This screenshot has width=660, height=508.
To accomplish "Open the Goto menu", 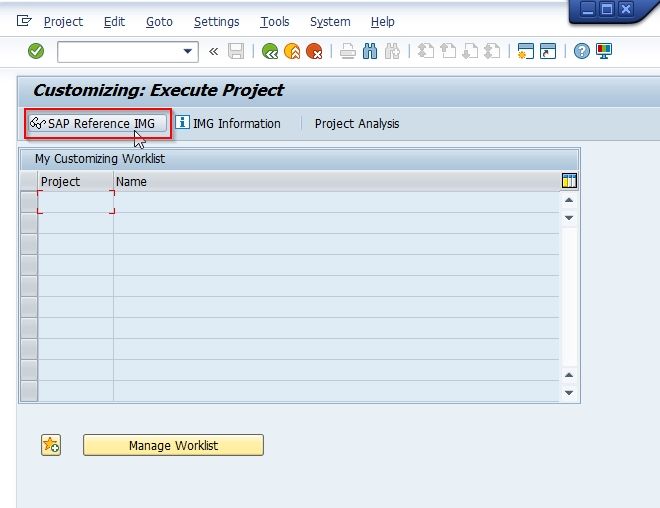I will point(159,21).
